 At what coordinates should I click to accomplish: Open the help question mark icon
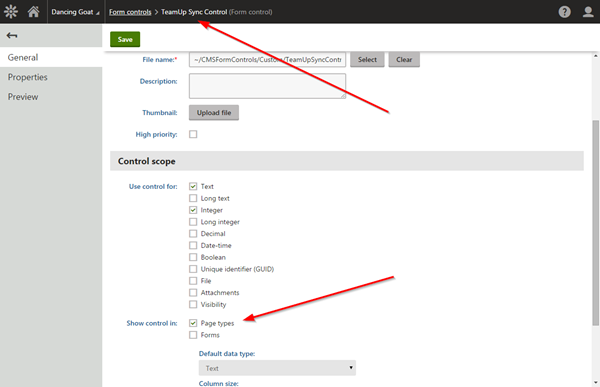[x=564, y=12]
